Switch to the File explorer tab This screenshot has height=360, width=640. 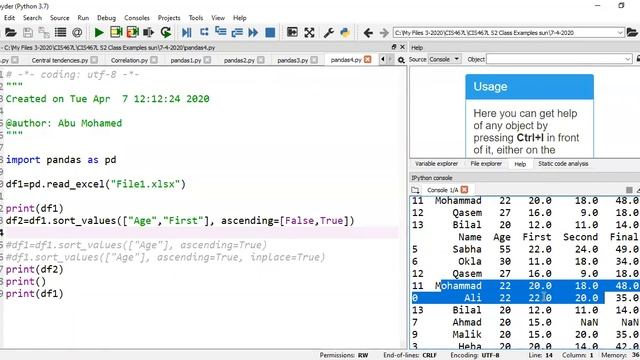point(486,164)
